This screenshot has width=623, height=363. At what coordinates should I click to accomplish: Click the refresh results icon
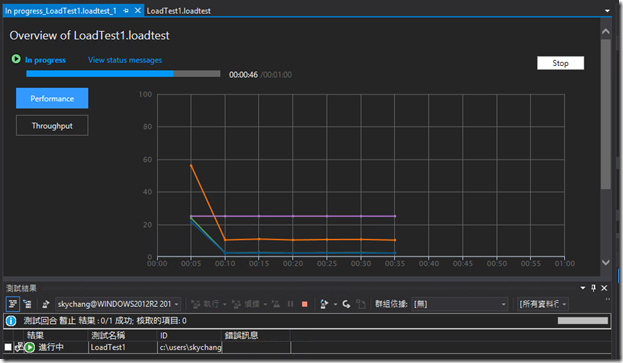pos(346,304)
